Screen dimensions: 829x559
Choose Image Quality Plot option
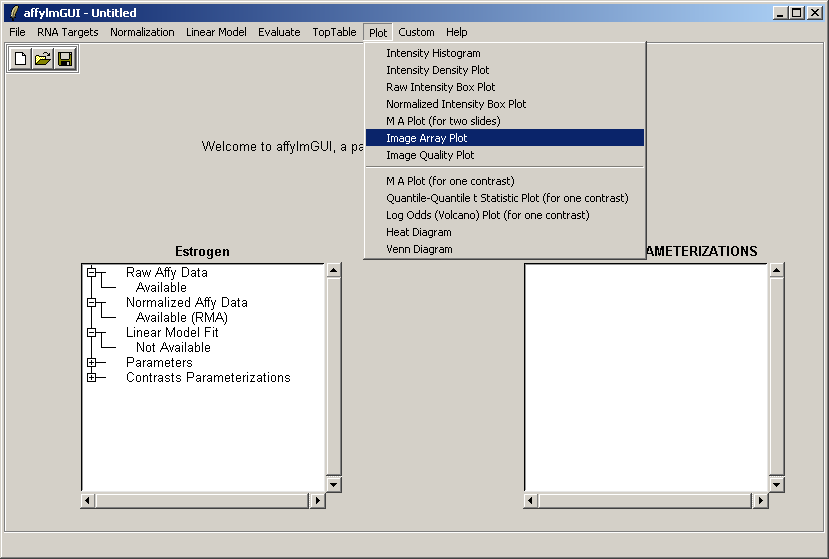pos(430,155)
